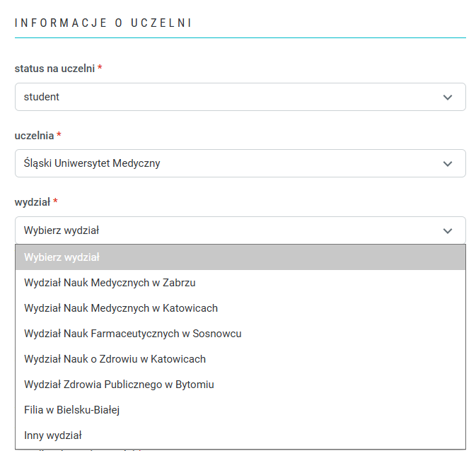Click the 'Informacje o uczelni' section heading
Screen dimensions: 476x451
click(x=103, y=23)
